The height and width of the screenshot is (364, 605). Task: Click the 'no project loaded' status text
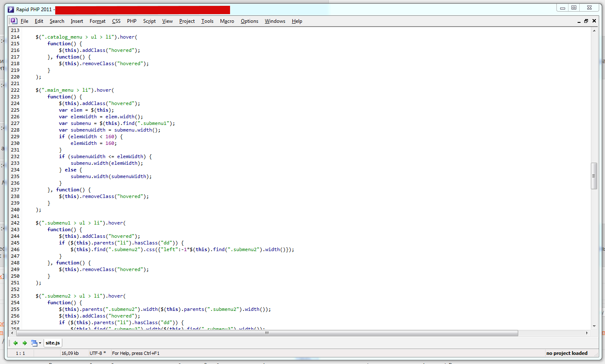coord(567,353)
